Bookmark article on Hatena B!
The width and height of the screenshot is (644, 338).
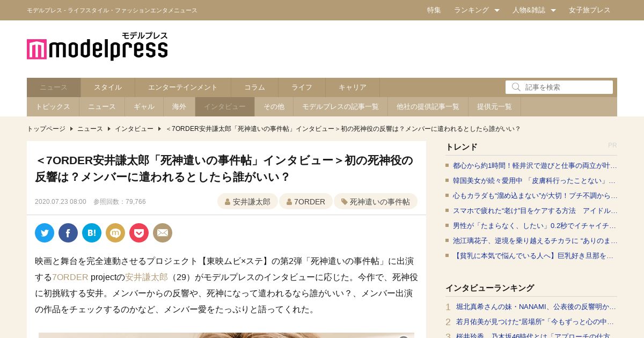coord(92,233)
